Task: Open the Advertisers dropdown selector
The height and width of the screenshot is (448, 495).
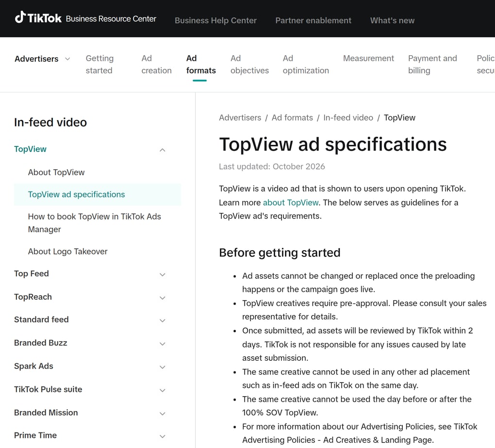Action: click(42, 59)
